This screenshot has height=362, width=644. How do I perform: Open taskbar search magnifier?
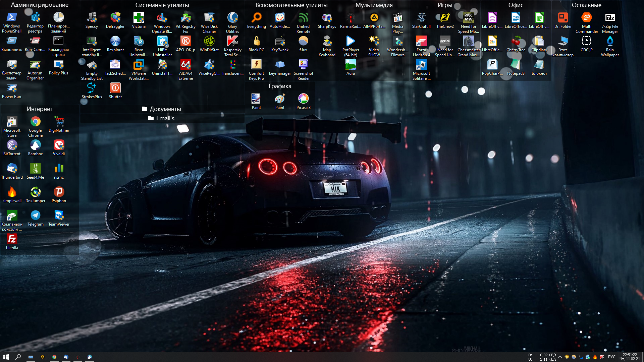[x=18, y=357]
